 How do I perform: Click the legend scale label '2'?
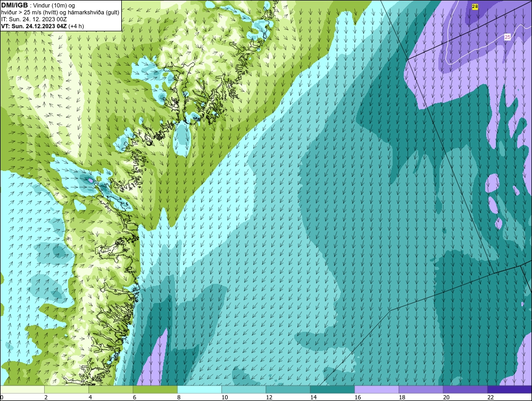(x=46, y=398)
